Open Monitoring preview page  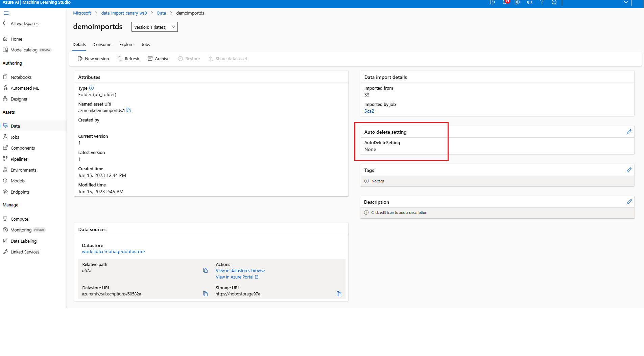[24, 230]
